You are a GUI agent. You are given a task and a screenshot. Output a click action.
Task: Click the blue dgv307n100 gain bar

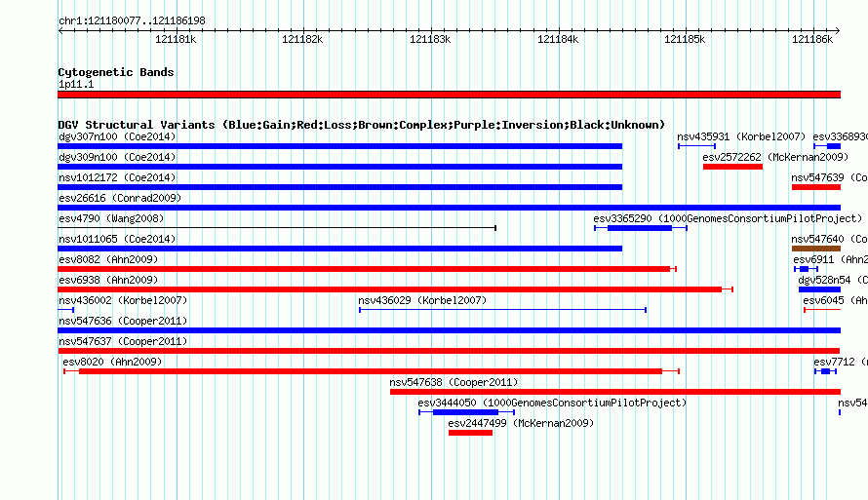[x=340, y=146]
